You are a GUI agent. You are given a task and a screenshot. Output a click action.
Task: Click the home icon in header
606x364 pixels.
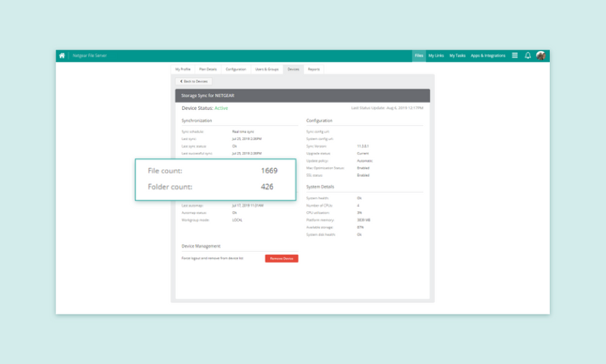[62, 55]
